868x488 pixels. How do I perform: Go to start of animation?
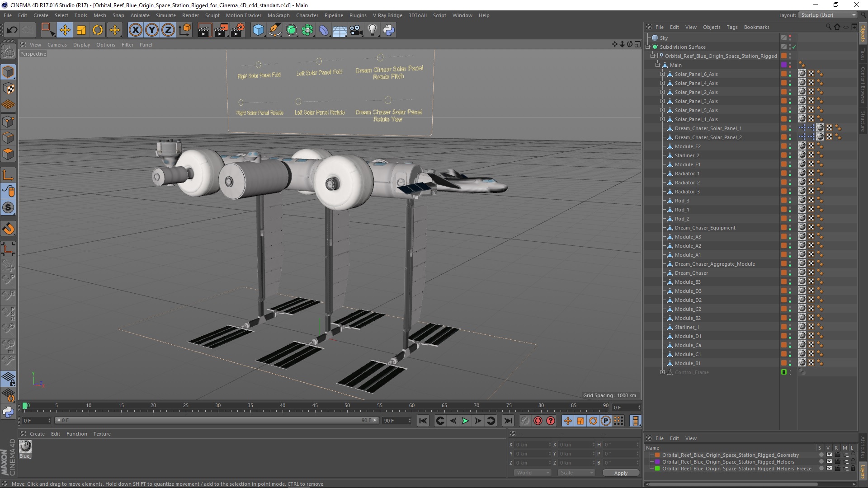coord(423,421)
